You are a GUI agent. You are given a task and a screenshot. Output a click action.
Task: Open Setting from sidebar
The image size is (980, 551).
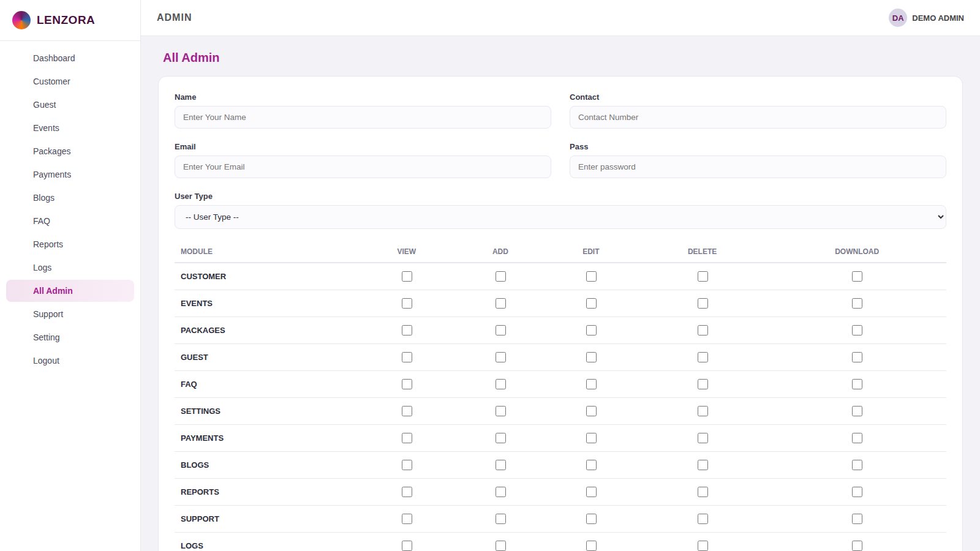pos(70,337)
